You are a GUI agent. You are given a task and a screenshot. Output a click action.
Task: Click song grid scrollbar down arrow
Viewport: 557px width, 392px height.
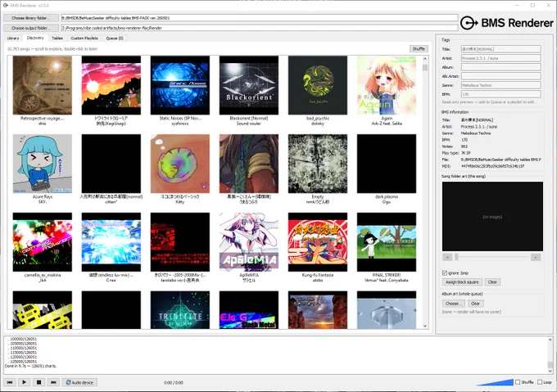click(425, 326)
